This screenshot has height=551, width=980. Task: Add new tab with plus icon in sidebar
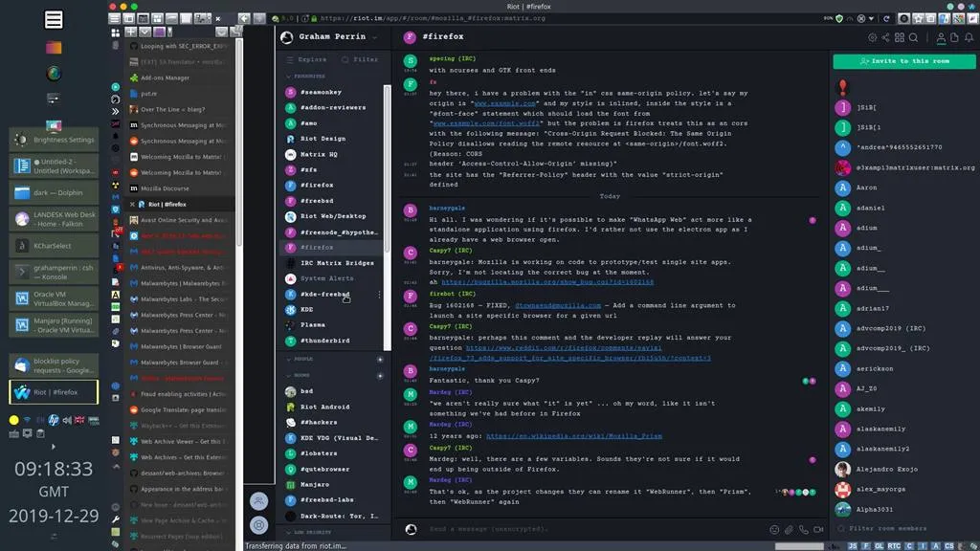[130, 32]
